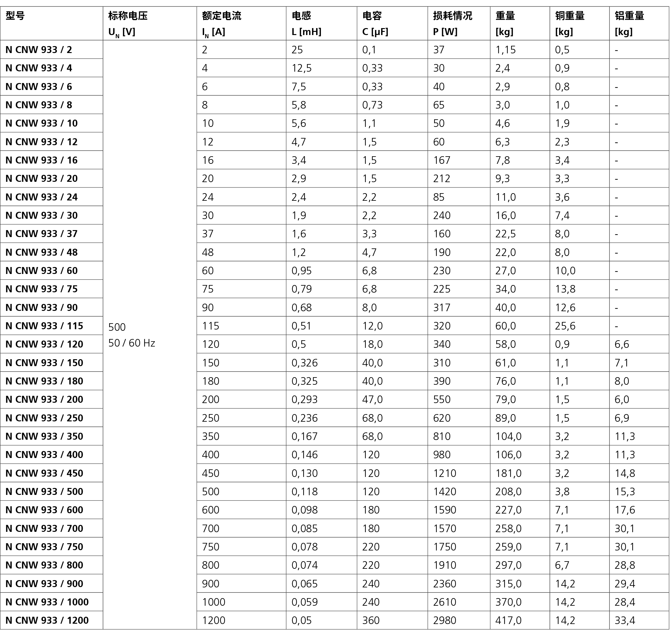Click copper weight value 25,6

click(x=565, y=326)
